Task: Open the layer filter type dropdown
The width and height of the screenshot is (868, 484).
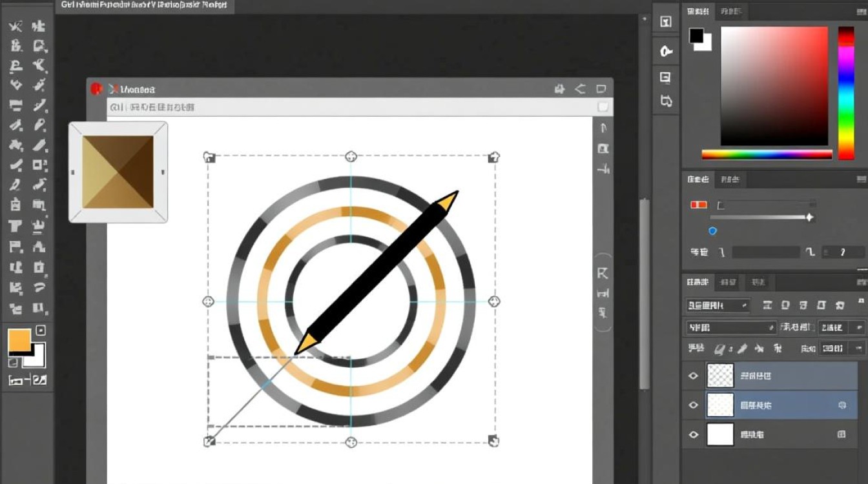Action: (x=717, y=305)
